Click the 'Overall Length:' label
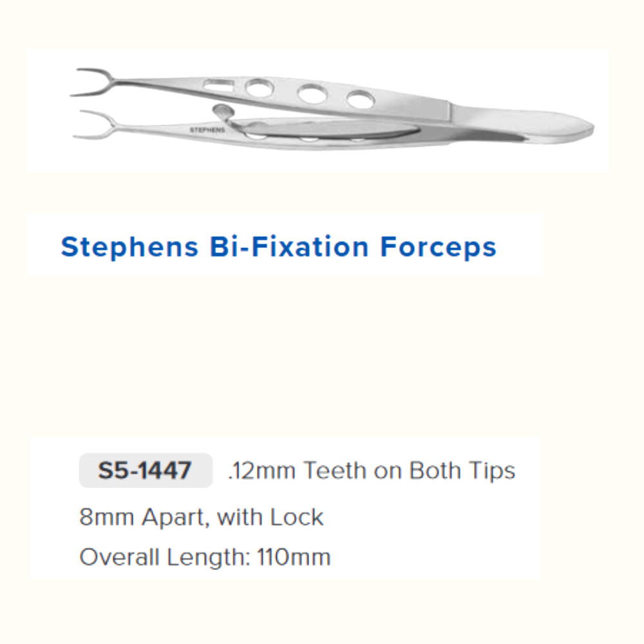The height and width of the screenshot is (644, 644). tap(164, 557)
